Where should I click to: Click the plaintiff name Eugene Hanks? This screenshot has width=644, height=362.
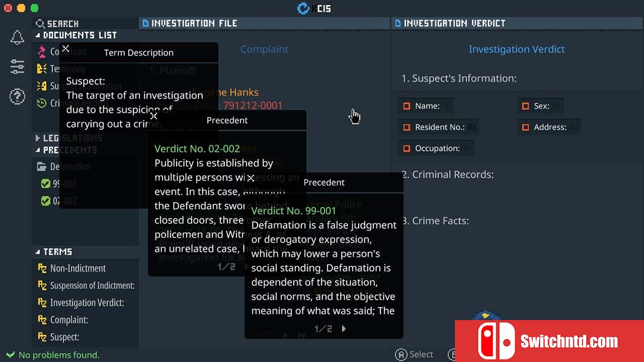(225, 92)
